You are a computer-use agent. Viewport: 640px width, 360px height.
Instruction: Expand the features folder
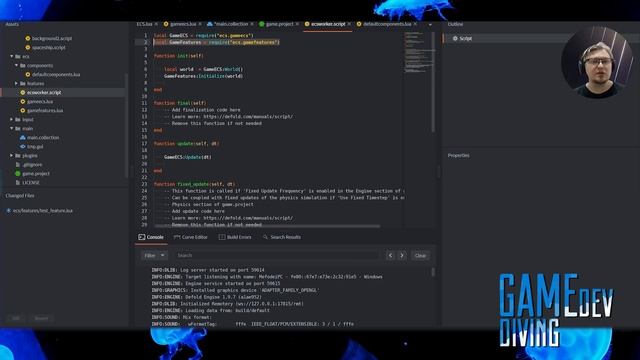pyautogui.click(x=17, y=83)
